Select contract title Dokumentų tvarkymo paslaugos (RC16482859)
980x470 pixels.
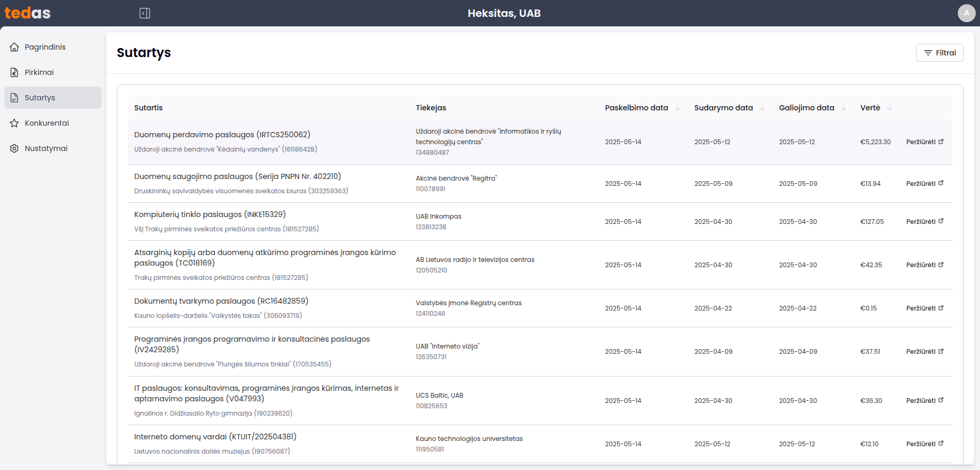point(221,301)
